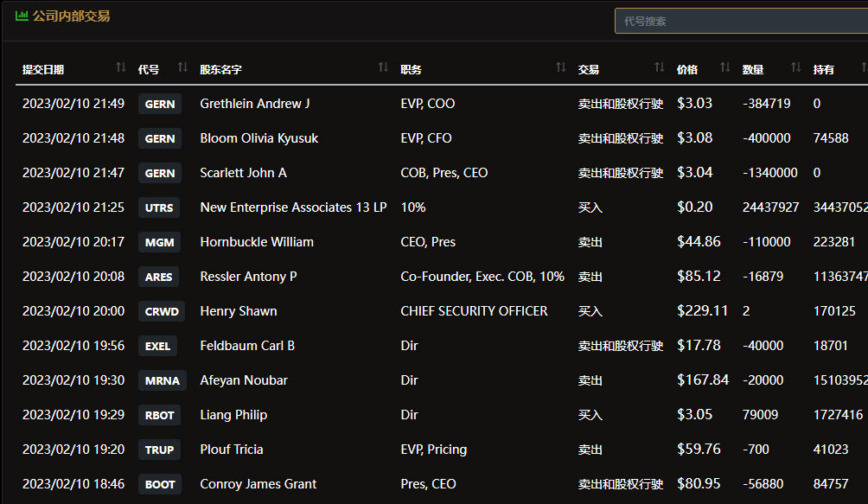Click the 公司内部交易 page title
The width and height of the screenshot is (868, 504).
click(x=71, y=16)
